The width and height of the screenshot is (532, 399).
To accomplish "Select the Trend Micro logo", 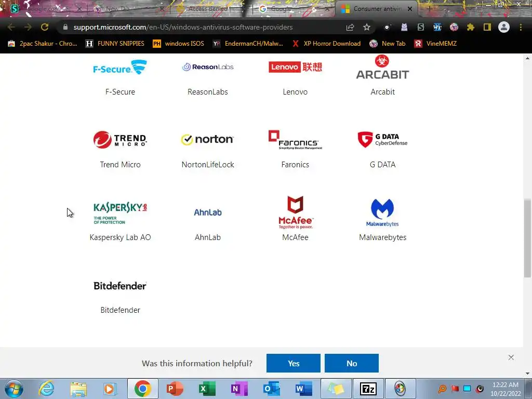I will [x=120, y=140].
